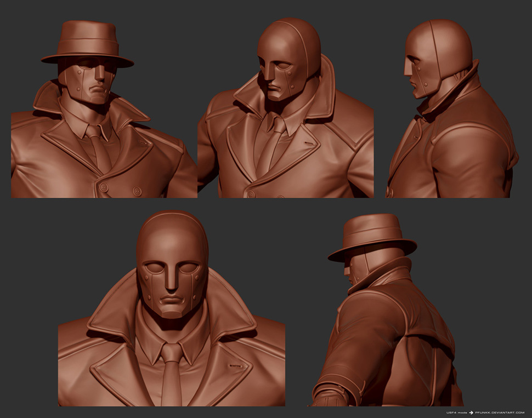Select the large front-facing close-up render
The height and width of the screenshot is (418, 532).
pos(171,310)
